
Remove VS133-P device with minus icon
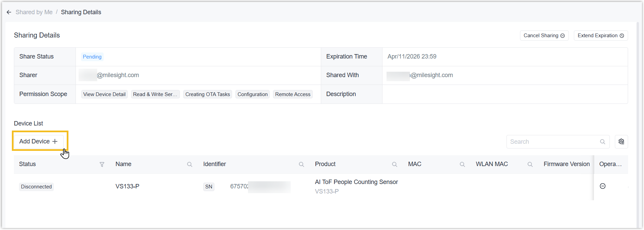tap(602, 186)
